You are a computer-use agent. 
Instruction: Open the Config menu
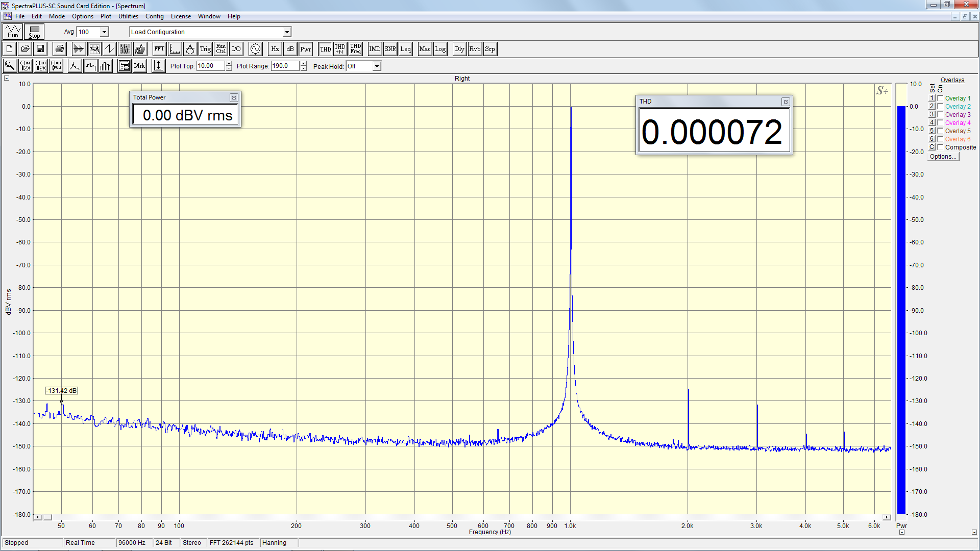tap(155, 16)
